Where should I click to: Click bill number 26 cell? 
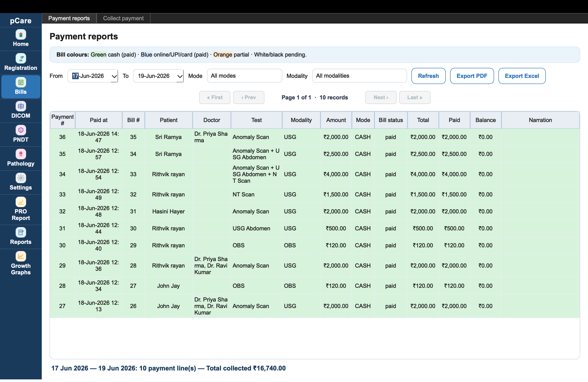point(134,306)
